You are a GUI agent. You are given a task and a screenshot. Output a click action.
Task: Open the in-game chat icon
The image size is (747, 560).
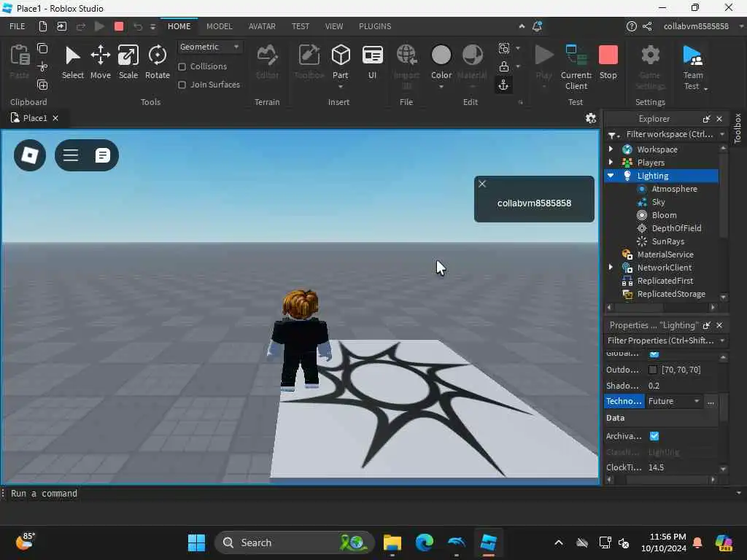tap(102, 155)
